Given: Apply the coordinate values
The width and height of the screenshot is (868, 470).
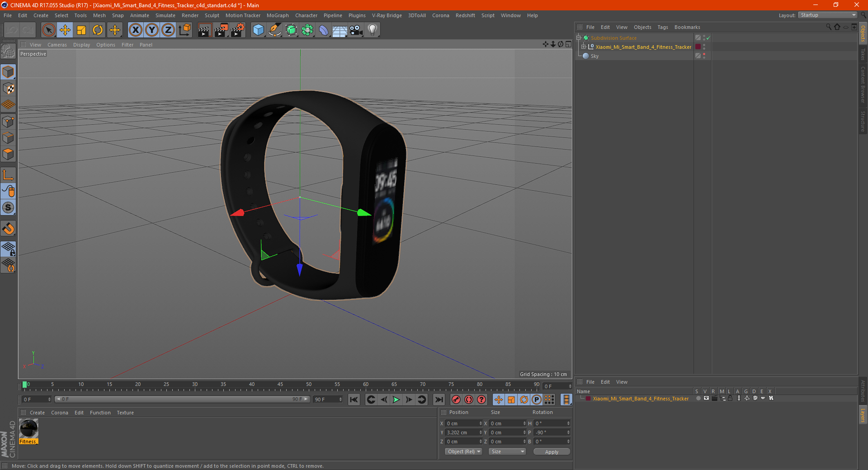Looking at the screenshot, I should 552,451.
